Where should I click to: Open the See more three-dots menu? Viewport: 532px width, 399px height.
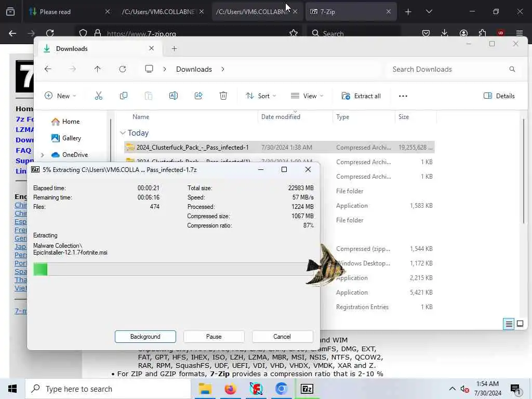pyautogui.click(x=403, y=96)
